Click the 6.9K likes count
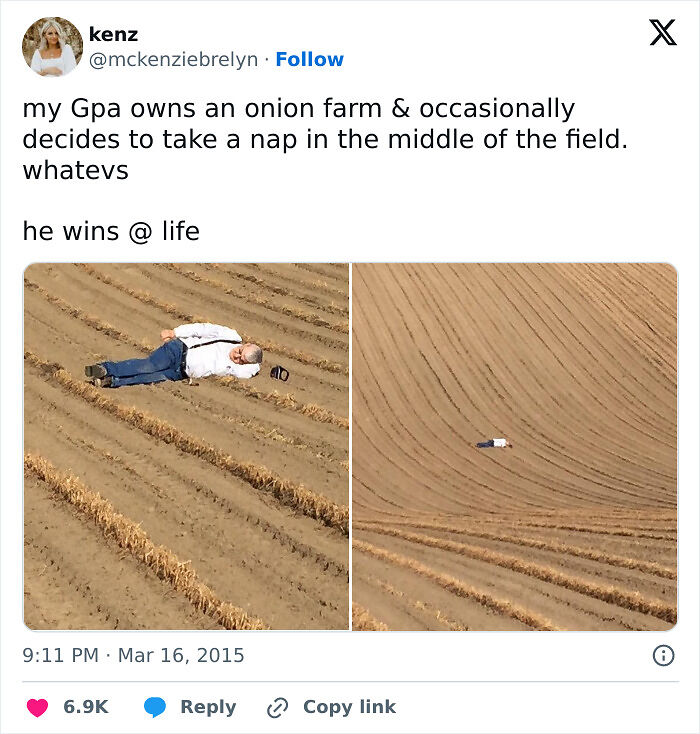This screenshot has width=700, height=734. [x=86, y=707]
